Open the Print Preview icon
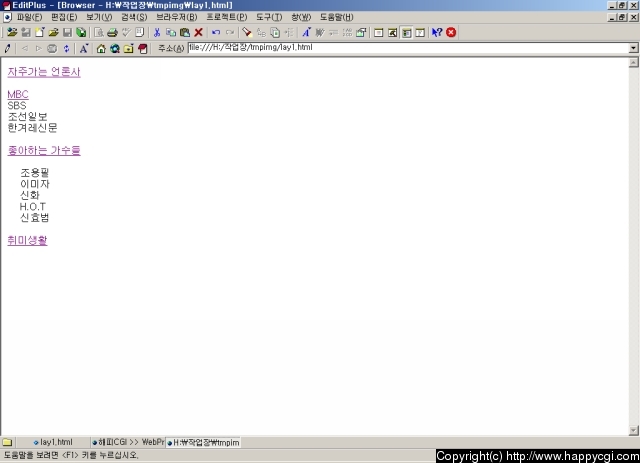Screen dimensions: 640x463 point(99,32)
